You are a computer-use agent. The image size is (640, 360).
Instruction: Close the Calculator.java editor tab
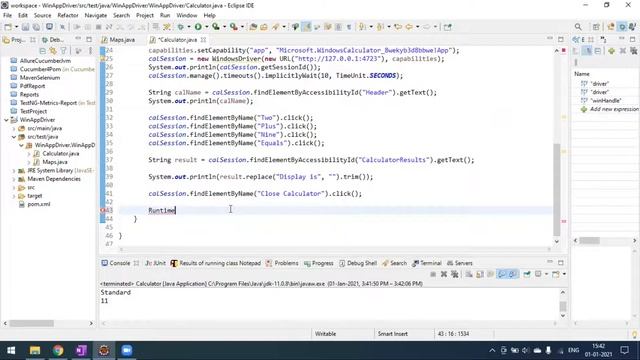tap(203, 40)
